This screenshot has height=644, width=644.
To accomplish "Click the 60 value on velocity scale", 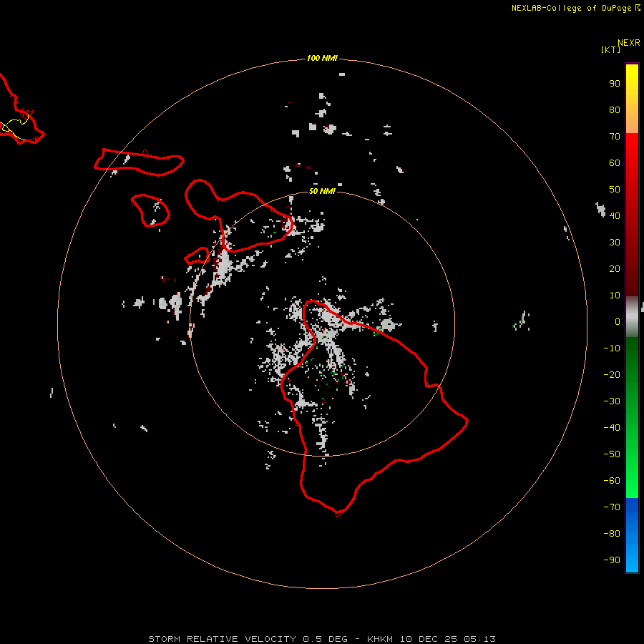I will coord(615,162).
